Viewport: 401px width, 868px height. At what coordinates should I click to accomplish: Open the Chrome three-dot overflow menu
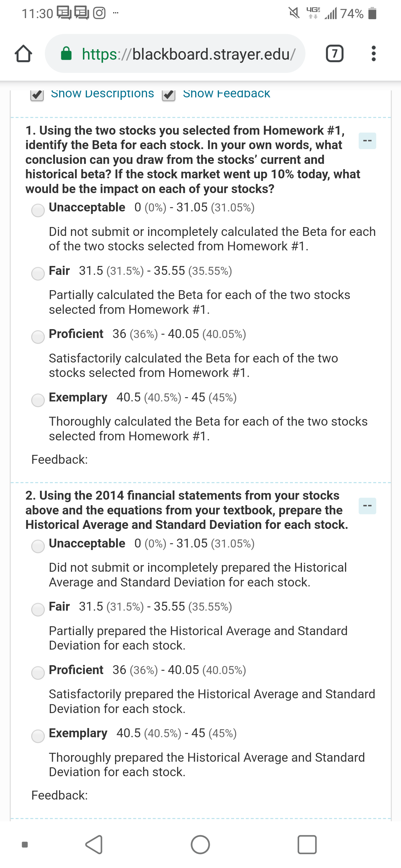pos(373,54)
